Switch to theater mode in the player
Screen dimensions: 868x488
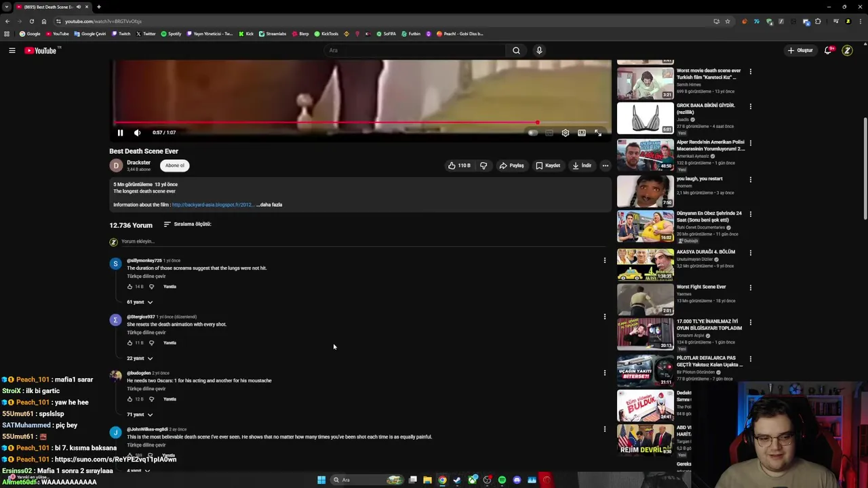click(582, 133)
